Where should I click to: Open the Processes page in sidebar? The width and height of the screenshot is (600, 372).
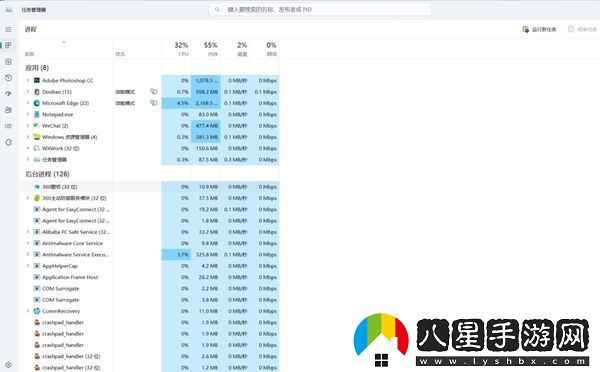pyautogui.click(x=8, y=45)
